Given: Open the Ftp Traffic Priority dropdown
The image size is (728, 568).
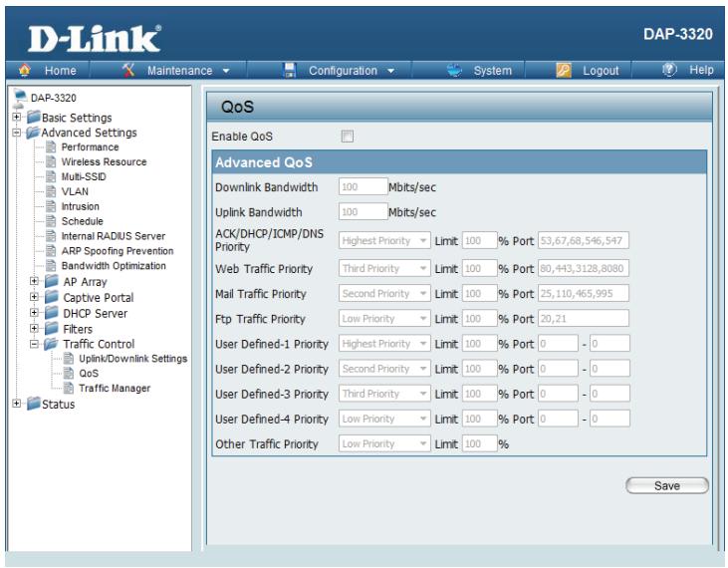Looking at the screenshot, I should point(384,319).
